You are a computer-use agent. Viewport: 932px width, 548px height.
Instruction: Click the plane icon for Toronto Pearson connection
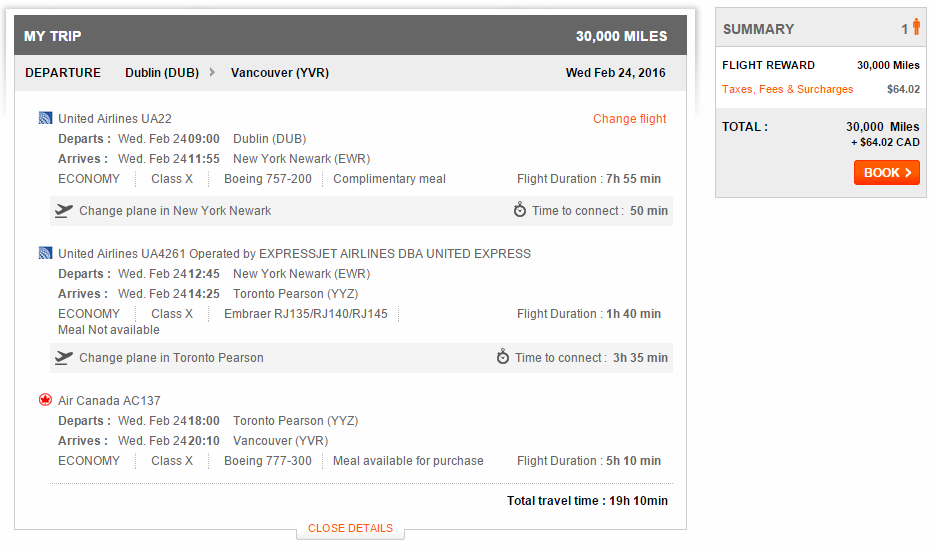64,358
